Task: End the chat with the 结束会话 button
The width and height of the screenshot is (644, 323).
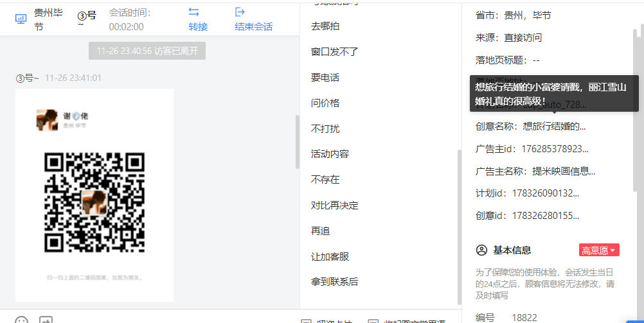Action: tap(253, 19)
